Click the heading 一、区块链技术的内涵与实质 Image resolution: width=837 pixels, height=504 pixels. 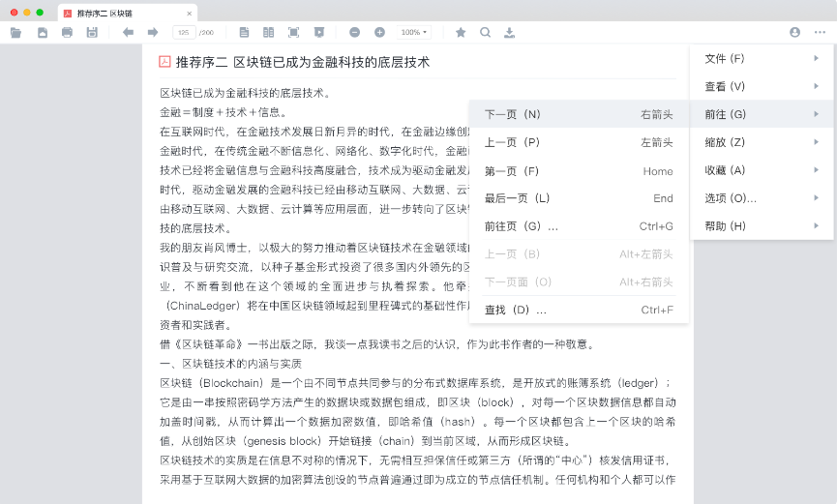point(230,364)
